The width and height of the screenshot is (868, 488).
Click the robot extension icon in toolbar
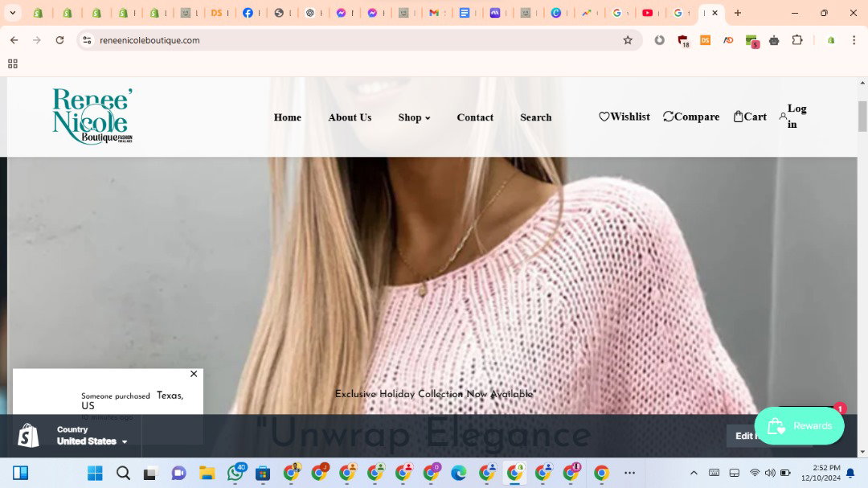click(x=774, y=40)
